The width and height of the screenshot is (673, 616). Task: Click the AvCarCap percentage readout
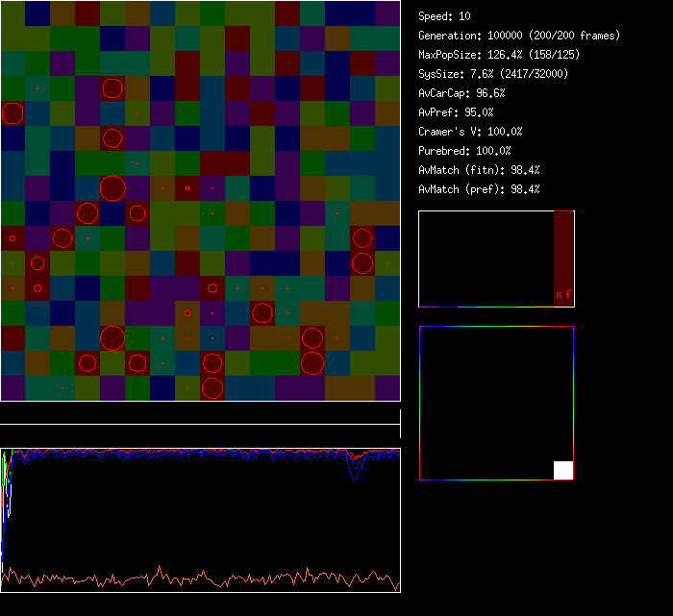click(x=461, y=93)
